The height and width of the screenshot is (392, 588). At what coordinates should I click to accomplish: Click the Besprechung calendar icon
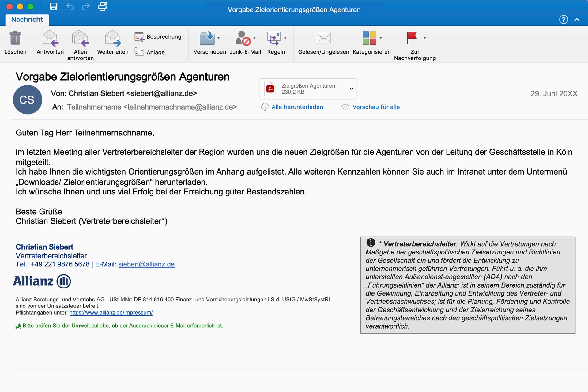pos(139,37)
